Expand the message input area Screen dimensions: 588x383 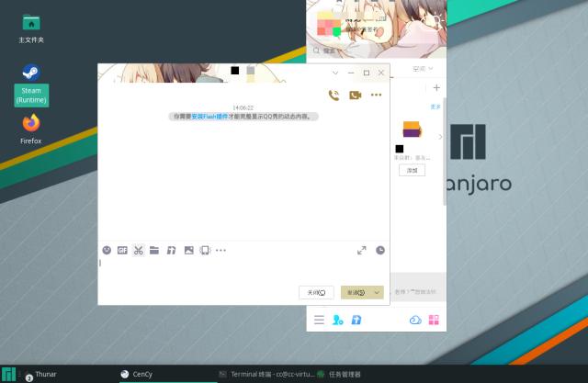tap(361, 251)
